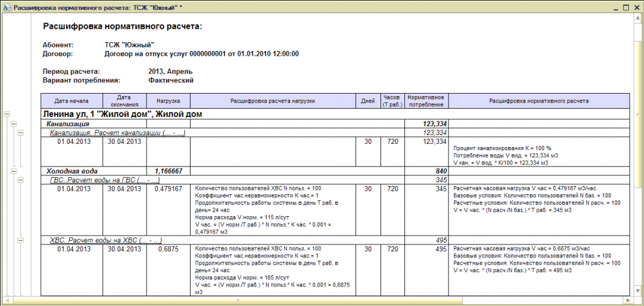Select the Нормативное потребление column header
Viewport: 644px width, 306px height.
[427, 101]
